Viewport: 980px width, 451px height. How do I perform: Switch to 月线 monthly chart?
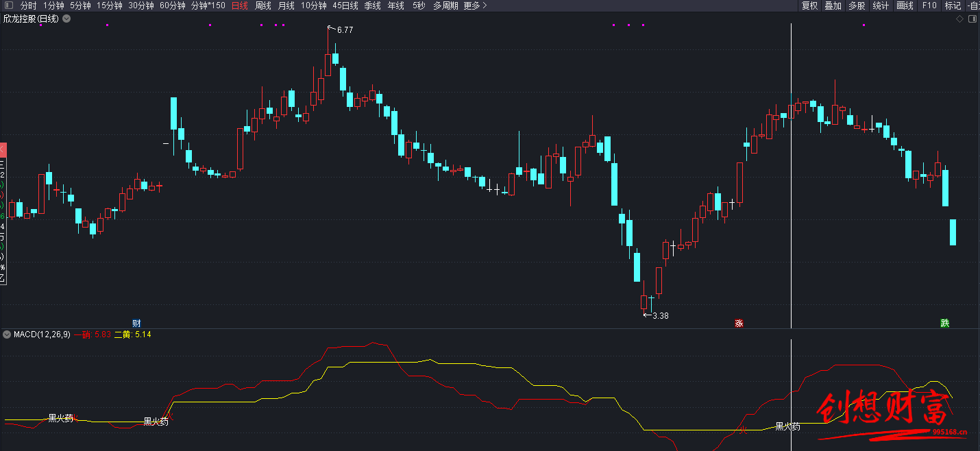click(286, 5)
